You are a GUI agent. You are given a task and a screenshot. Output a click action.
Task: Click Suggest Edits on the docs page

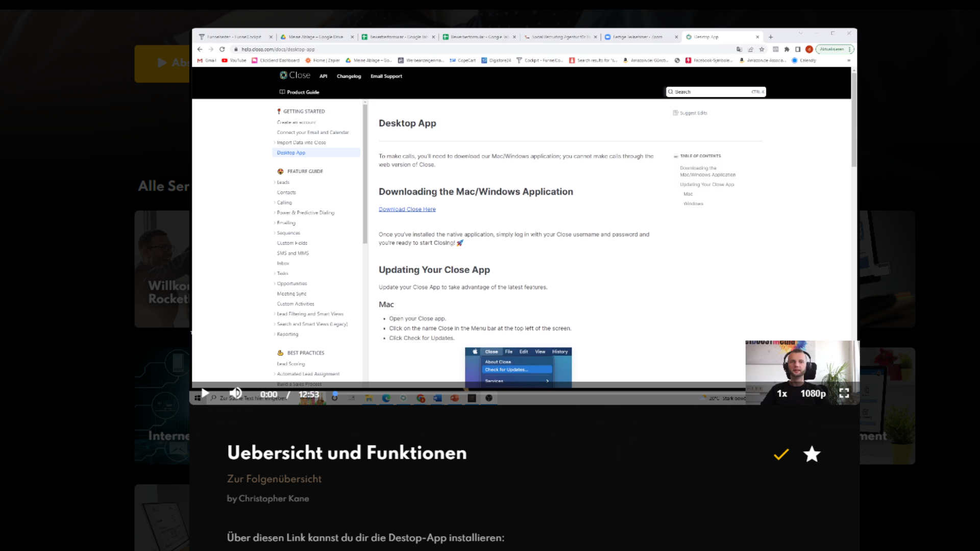tap(690, 113)
